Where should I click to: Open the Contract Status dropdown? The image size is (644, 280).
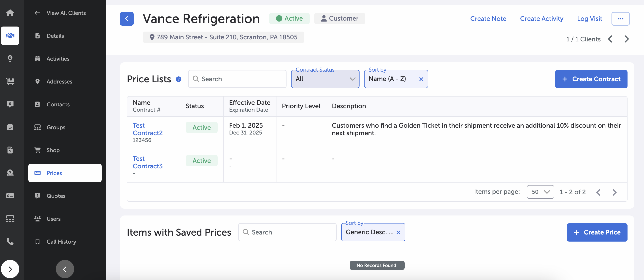[325, 79]
